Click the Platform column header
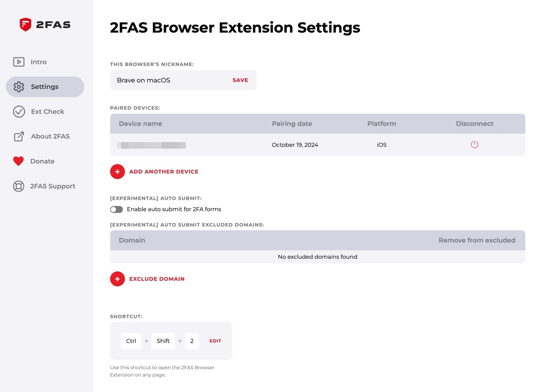Image resolution: width=535 pixels, height=392 pixels. click(x=382, y=124)
